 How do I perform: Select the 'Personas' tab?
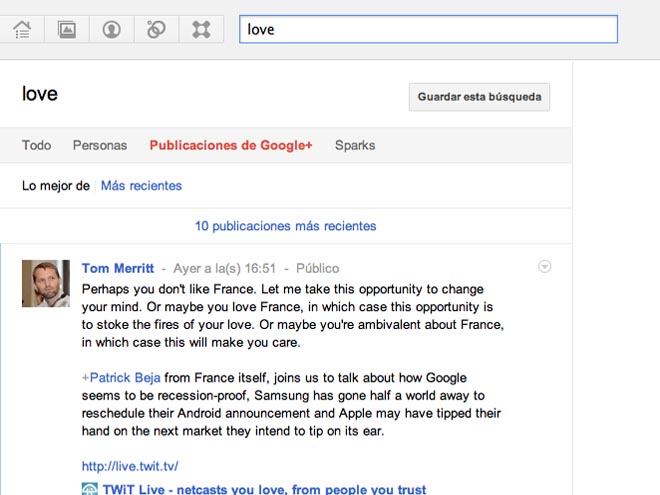pos(100,145)
